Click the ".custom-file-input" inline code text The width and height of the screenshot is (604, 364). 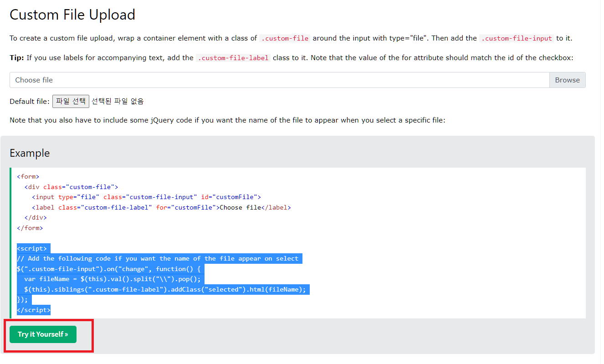click(x=517, y=38)
